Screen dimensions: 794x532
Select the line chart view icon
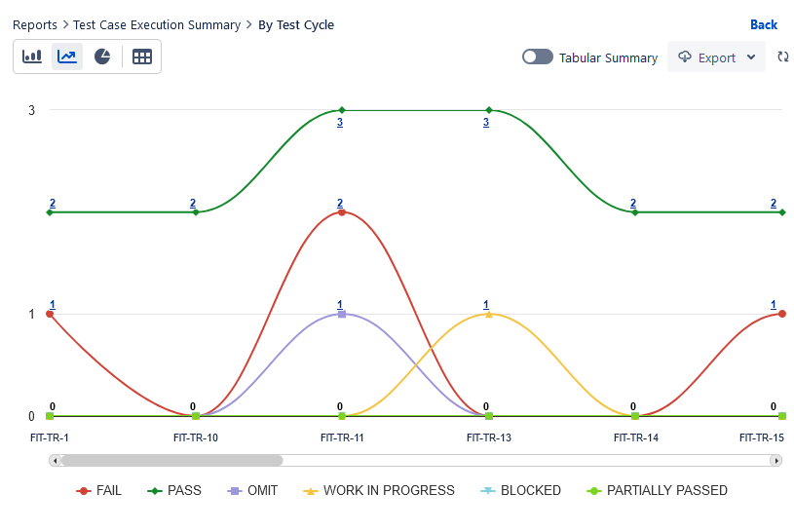click(67, 57)
